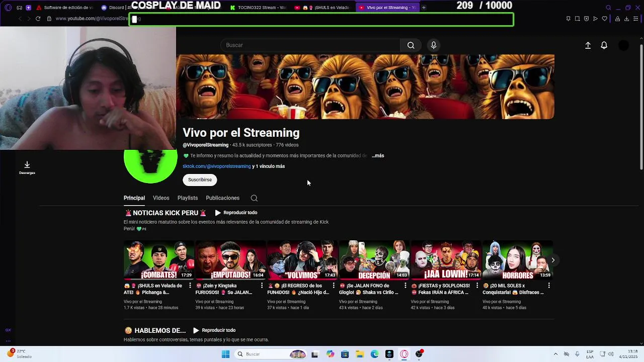
Task: Click the Opera GX taskbar icon
Action: tap(404, 354)
